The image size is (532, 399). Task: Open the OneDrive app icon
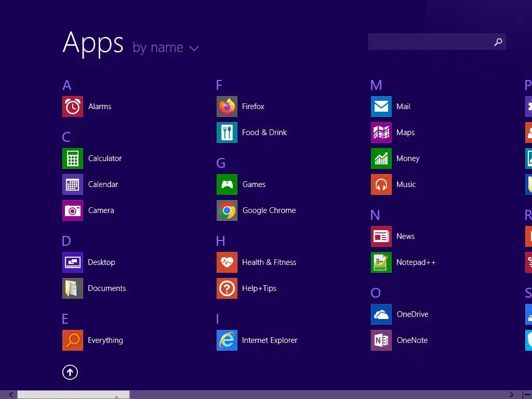click(x=381, y=314)
